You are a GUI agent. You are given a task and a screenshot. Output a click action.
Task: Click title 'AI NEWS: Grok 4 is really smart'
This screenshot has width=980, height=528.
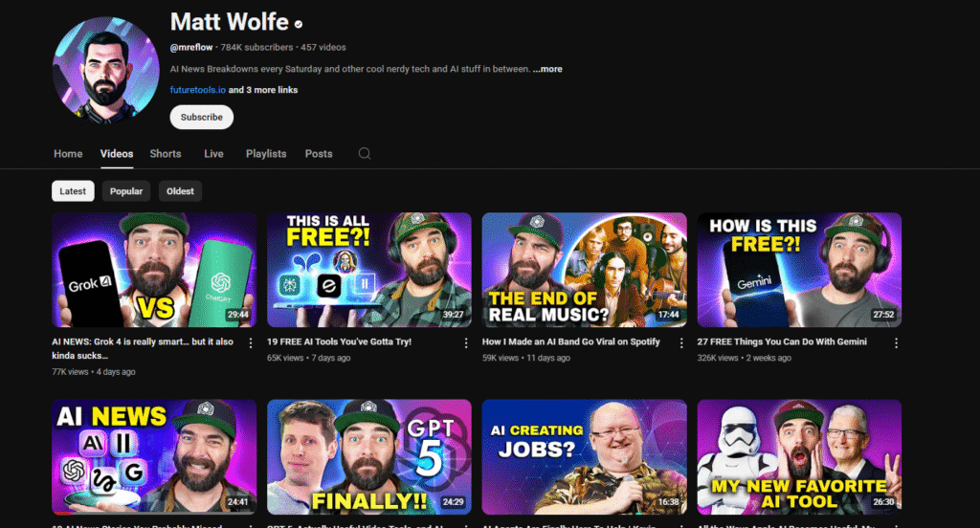pos(143,349)
